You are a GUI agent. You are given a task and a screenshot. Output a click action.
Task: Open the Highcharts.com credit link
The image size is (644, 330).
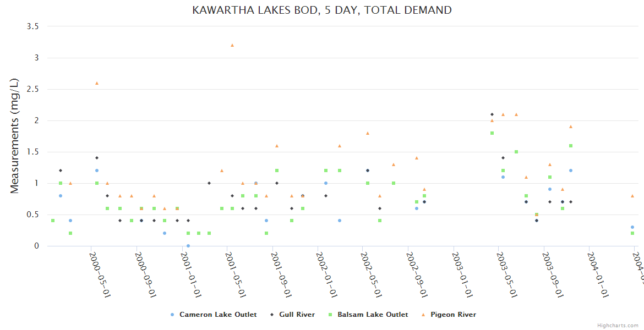tap(619, 326)
